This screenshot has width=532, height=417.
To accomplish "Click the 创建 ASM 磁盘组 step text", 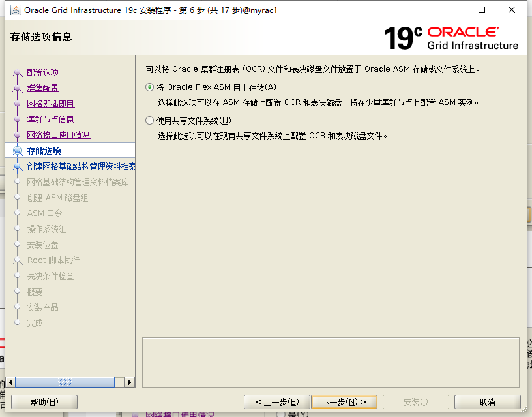I will click(57, 198).
